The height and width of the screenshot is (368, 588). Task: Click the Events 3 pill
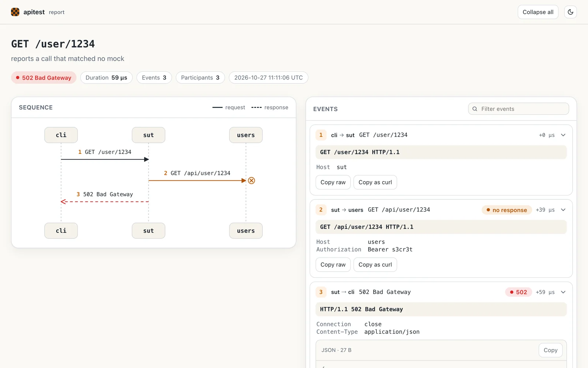click(154, 78)
